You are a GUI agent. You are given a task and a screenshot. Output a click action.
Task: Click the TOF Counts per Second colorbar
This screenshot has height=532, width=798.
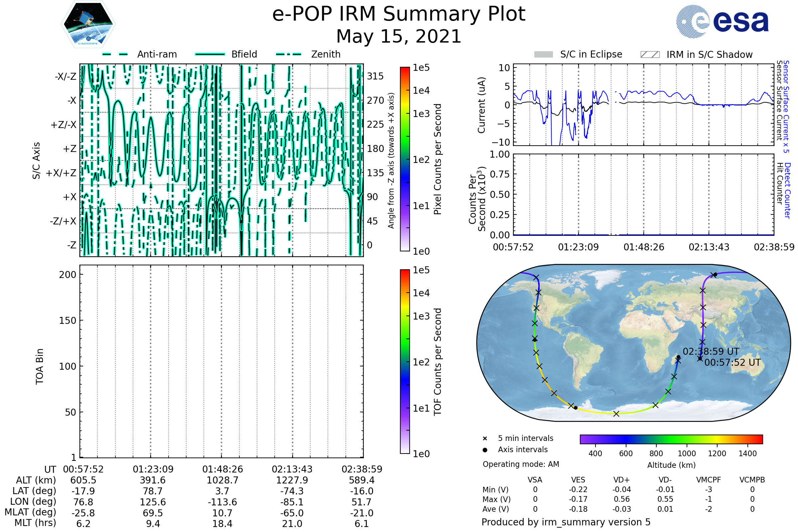405,361
